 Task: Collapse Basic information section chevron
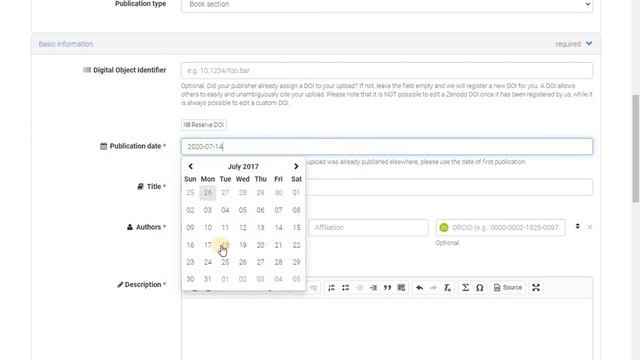589,44
